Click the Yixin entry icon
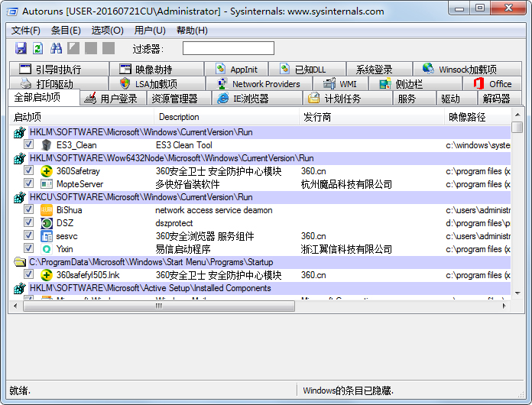The width and height of the screenshot is (532, 405). 46,249
